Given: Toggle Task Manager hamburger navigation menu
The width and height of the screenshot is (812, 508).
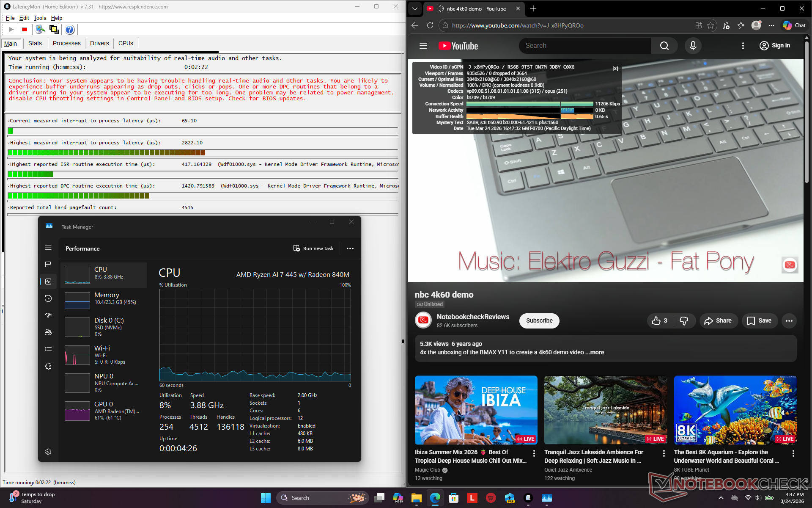Looking at the screenshot, I should tap(48, 248).
